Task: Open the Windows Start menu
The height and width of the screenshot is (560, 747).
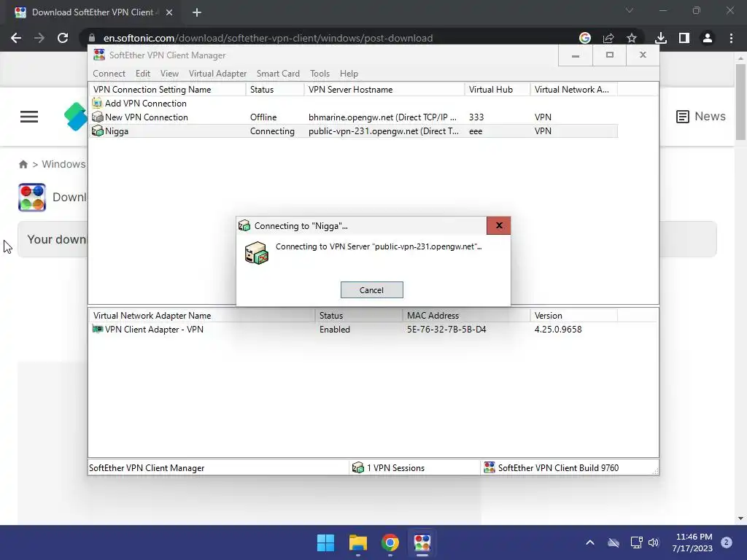Action: coord(326,542)
